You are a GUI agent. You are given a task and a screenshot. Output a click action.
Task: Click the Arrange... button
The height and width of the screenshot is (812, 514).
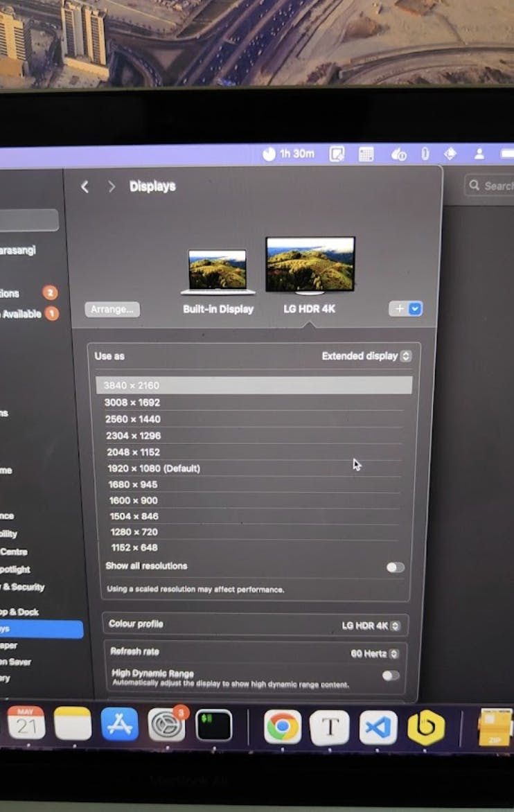112,309
